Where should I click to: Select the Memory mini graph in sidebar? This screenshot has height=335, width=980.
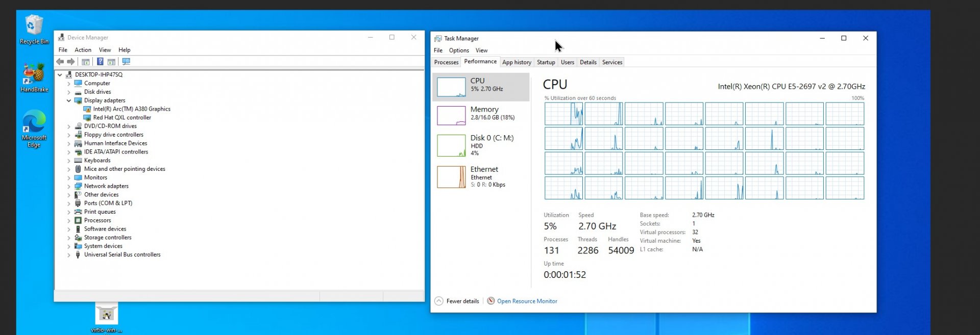[451, 116]
